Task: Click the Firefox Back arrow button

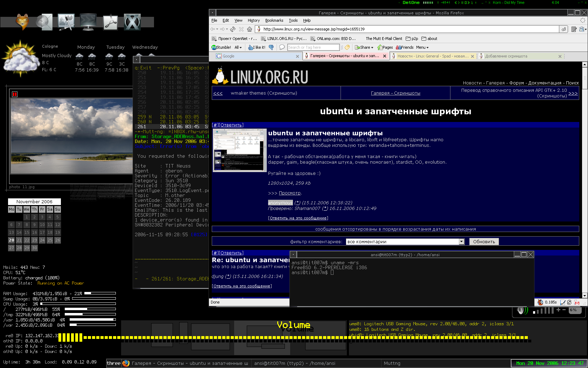Action: click(213, 29)
